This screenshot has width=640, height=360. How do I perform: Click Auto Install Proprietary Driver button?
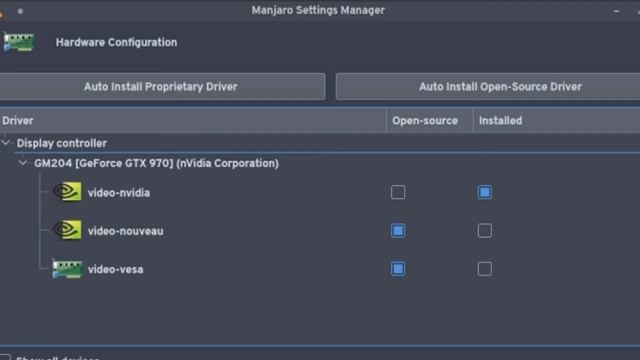pos(162,87)
